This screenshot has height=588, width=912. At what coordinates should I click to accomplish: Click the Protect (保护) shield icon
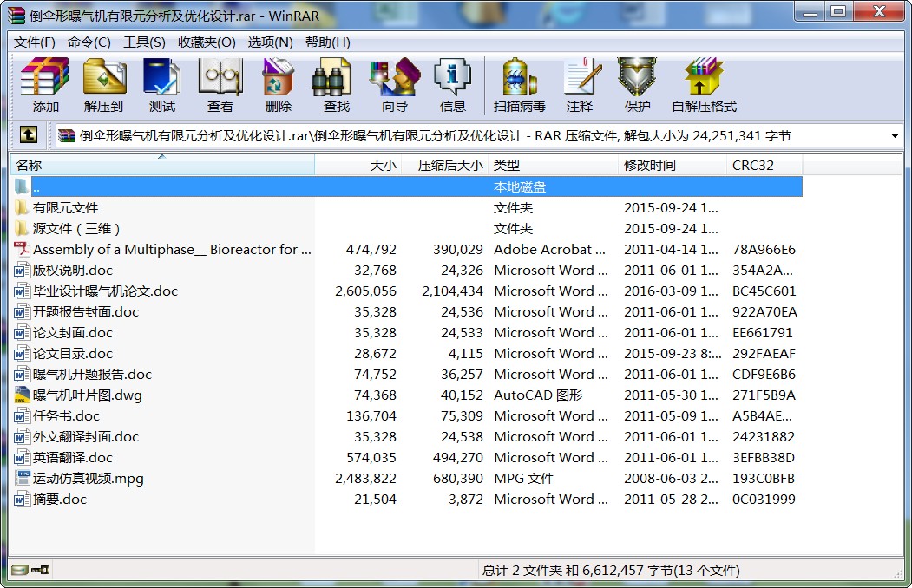(637, 86)
